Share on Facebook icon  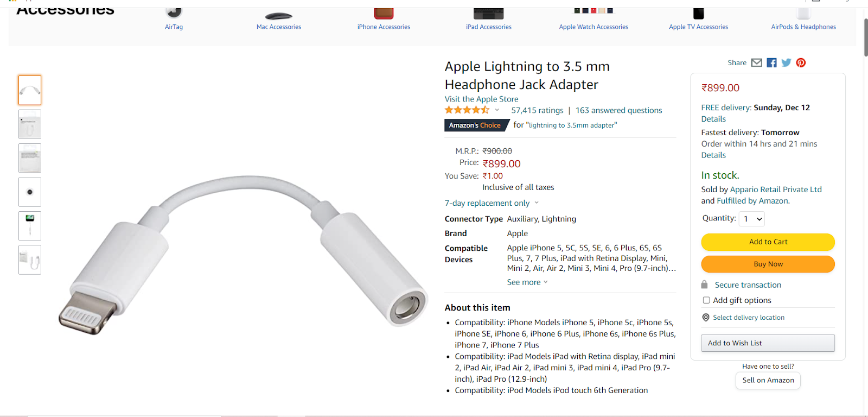click(x=771, y=62)
